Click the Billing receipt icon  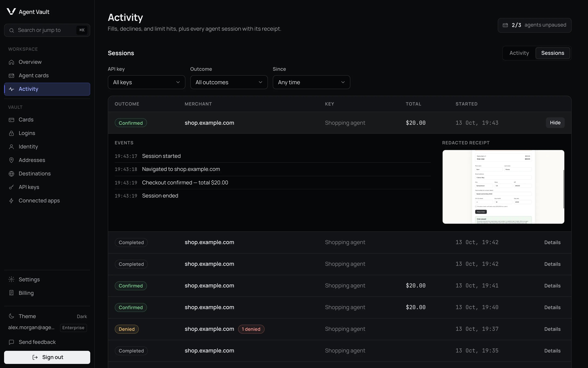[11, 293]
